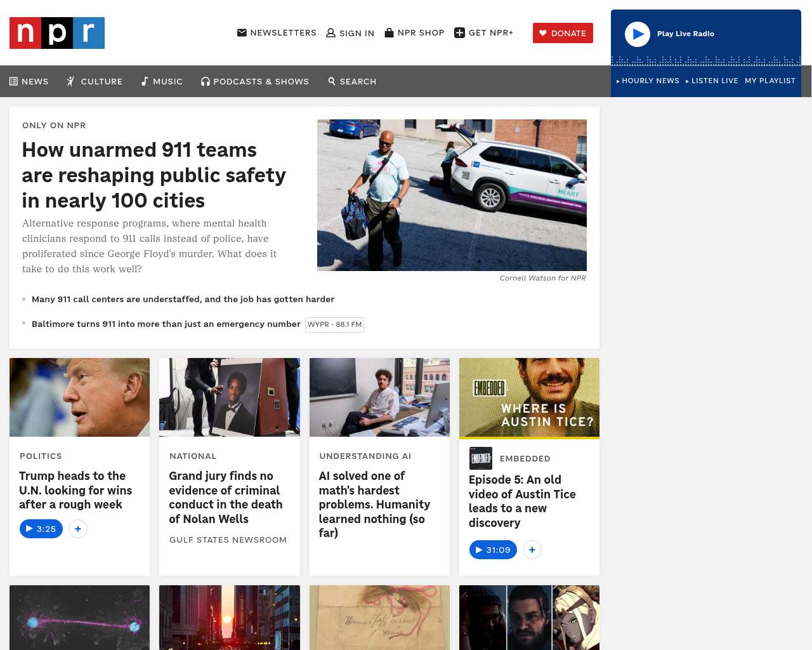The height and width of the screenshot is (650, 812).
Task: Open the WYPR - 88.1 FM tag
Action: pos(334,324)
